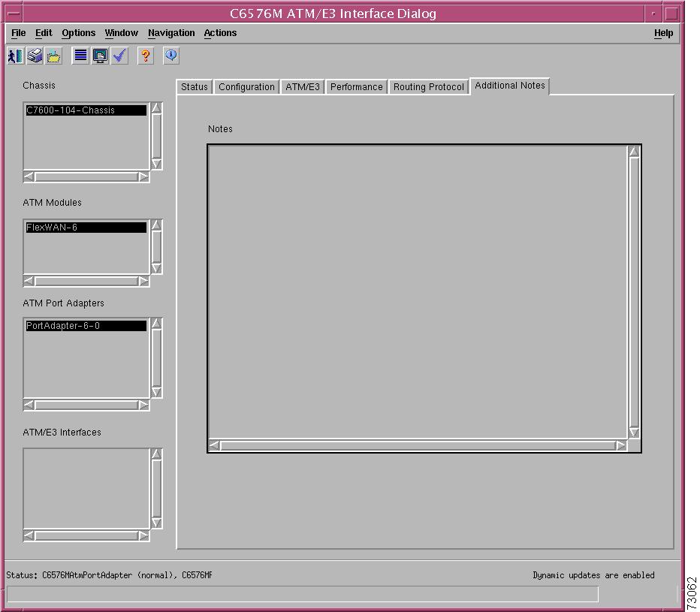Image resolution: width=700 pixels, height=612 pixels.
Task: Select C7600-104-Chassis in Chassis list
Action: (86, 110)
